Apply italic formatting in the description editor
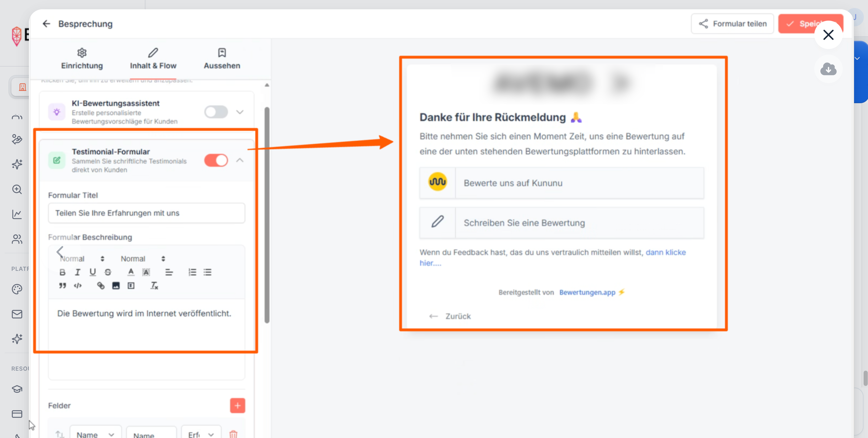Viewport: 868px width, 438px height. [x=77, y=272]
